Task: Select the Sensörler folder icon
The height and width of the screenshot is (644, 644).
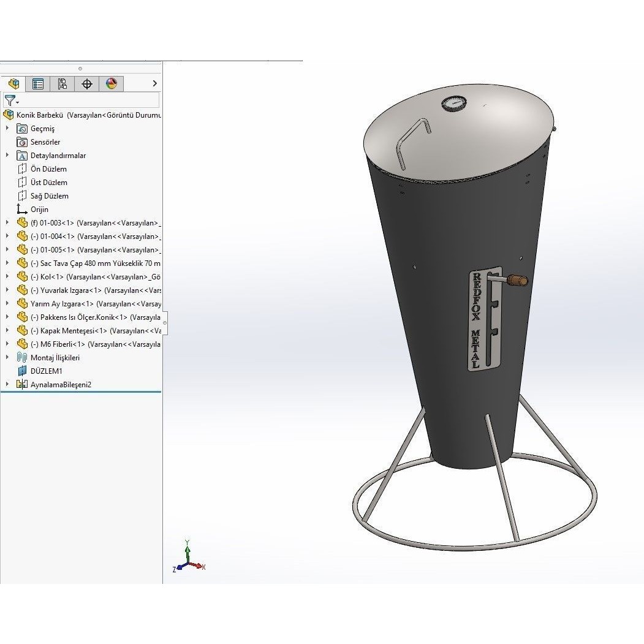Action: [x=22, y=142]
